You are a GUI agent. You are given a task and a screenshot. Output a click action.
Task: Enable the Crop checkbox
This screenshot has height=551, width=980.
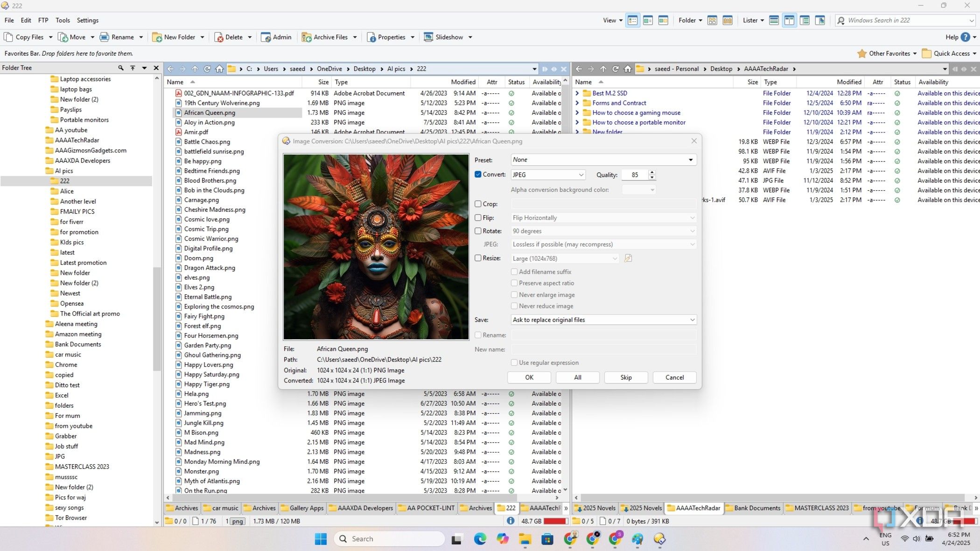(x=478, y=204)
